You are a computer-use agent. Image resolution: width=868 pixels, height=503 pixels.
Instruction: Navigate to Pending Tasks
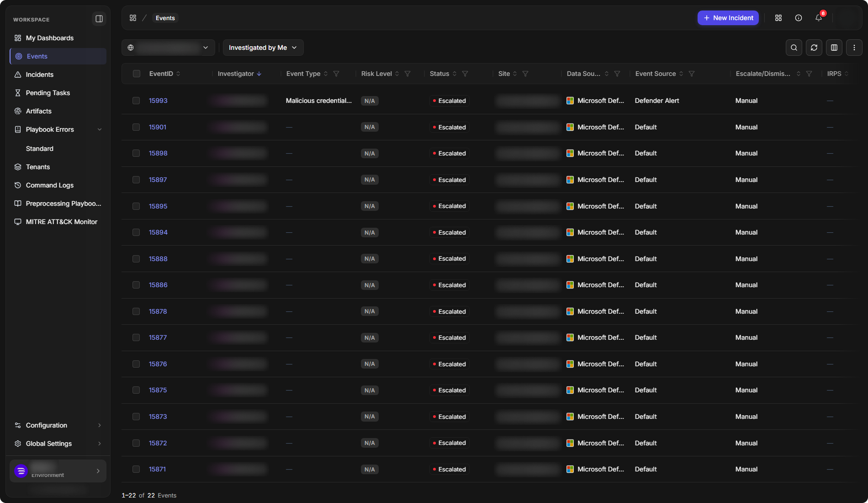click(x=58, y=93)
